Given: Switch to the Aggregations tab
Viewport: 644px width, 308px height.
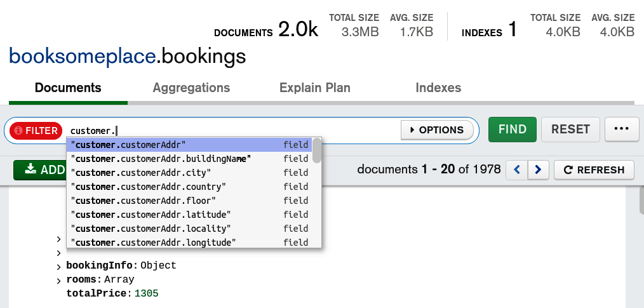Looking at the screenshot, I should (191, 88).
